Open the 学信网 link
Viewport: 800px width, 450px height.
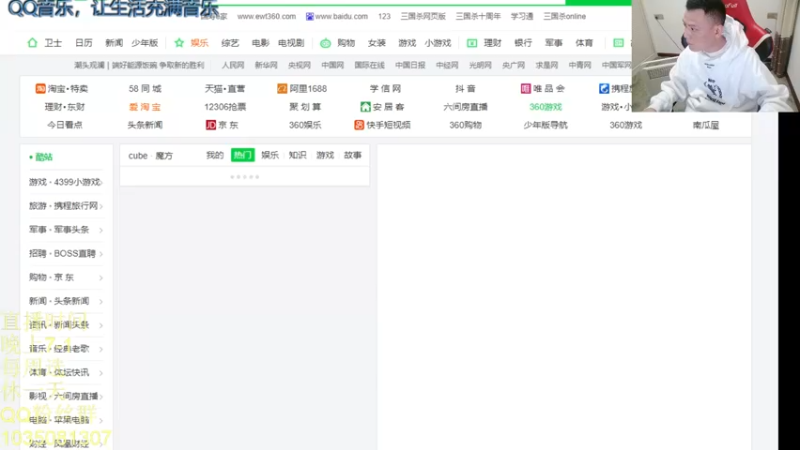[385, 89]
